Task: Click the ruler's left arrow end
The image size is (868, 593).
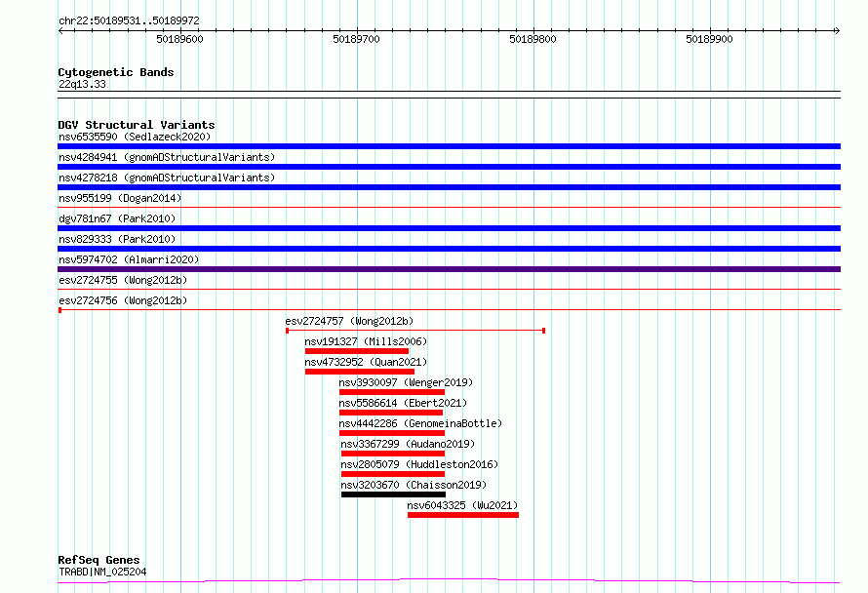Action: point(60,31)
